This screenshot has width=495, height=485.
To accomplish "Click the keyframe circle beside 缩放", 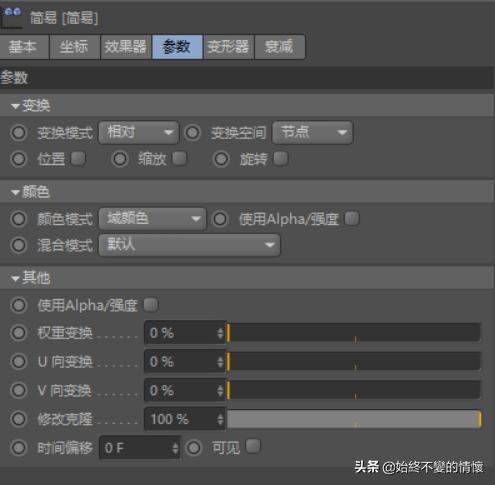I will click(x=120, y=159).
